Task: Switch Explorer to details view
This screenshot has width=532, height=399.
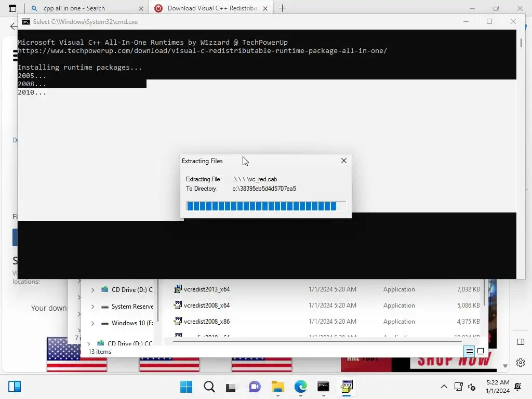Action: coord(469,352)
